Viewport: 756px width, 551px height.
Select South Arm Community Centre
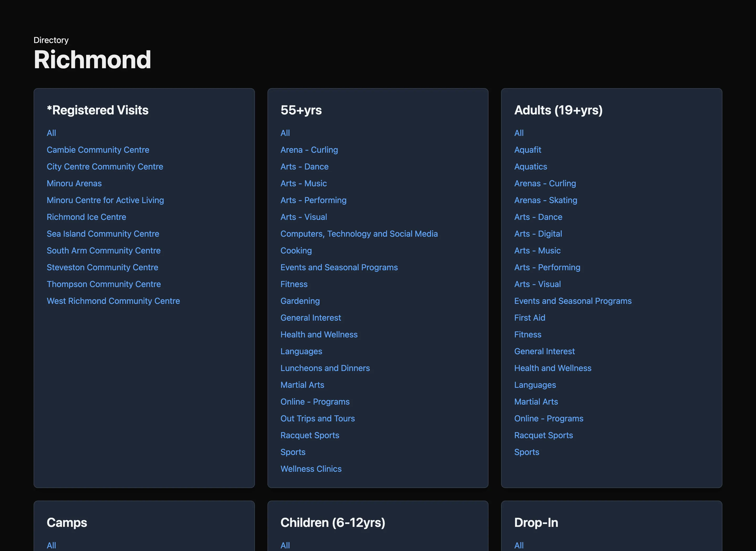103,251
